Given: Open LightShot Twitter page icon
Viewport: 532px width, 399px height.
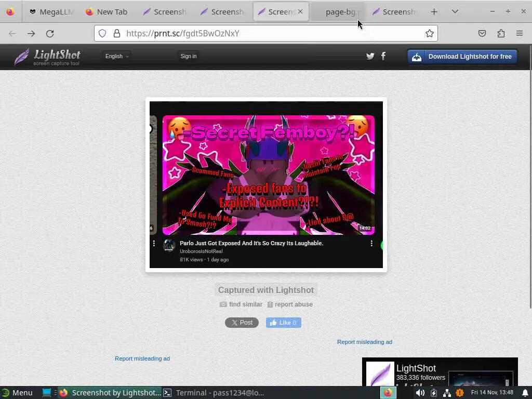Looking at the screenshot, I should click(370, 56).
